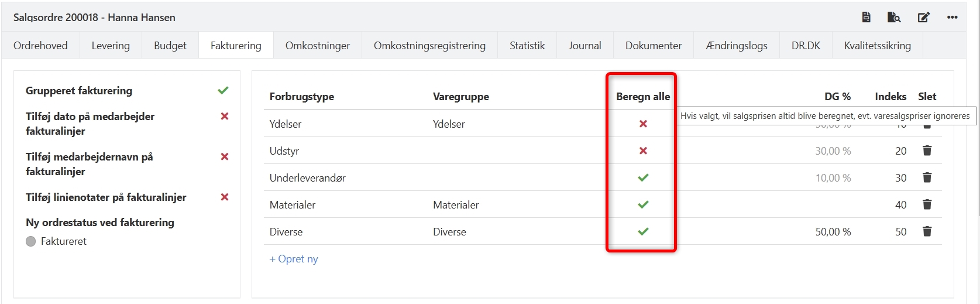Toggle Beregn alle for the Underleverandør row
This screenshot has width=980, height=304.
coord(643,177)
